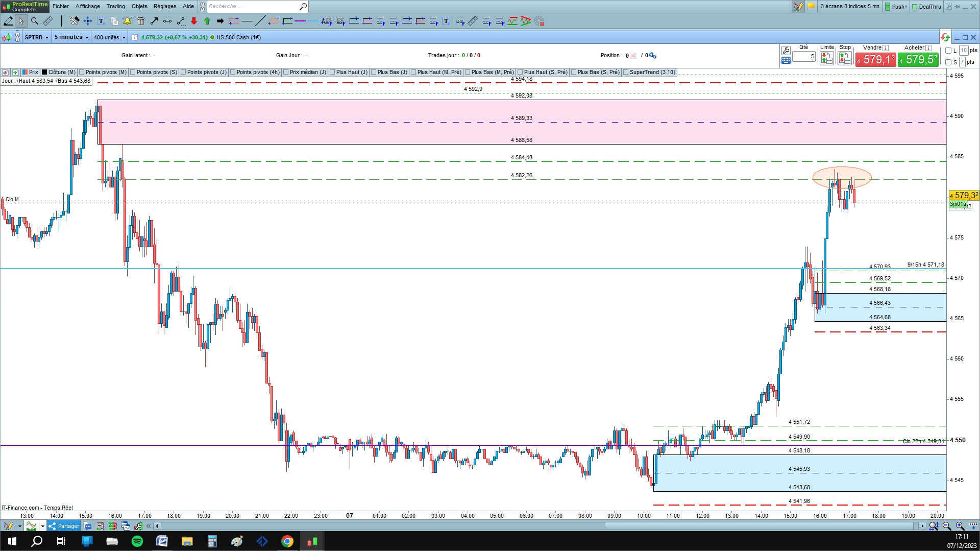Screen dimensions: 980x551
Task: Click the Vendre sell price button
Action: pos(876,59)
